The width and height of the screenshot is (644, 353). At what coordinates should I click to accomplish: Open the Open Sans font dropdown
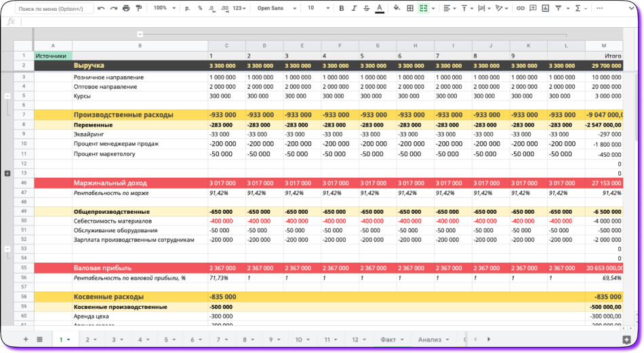277,8
